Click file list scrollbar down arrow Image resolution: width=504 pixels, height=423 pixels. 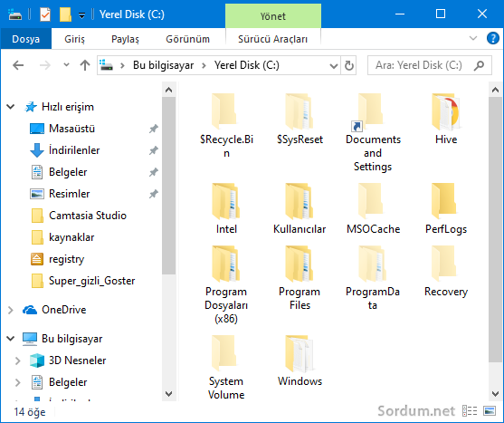click(x=495, y=394)
